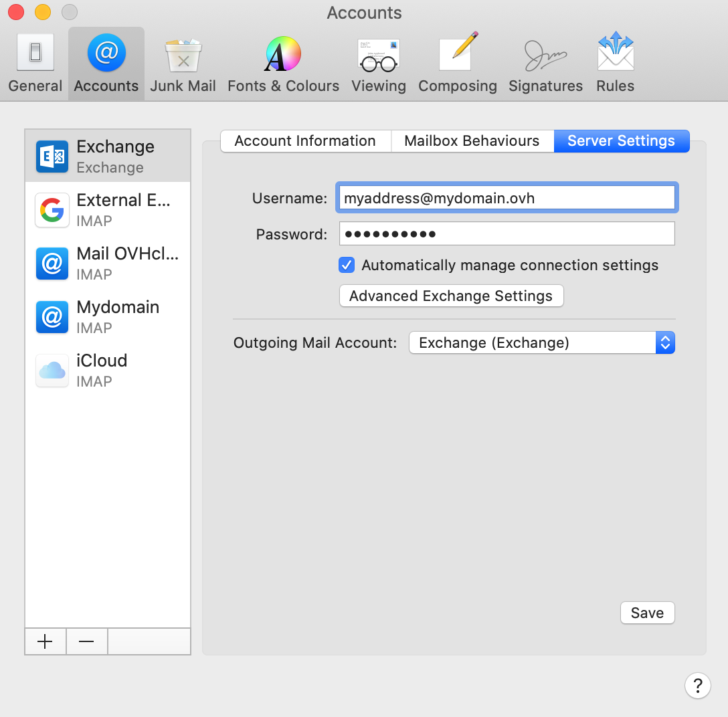728x717 pixels.
Task: Open help via the question mark icon
Action: pos(698,686)
